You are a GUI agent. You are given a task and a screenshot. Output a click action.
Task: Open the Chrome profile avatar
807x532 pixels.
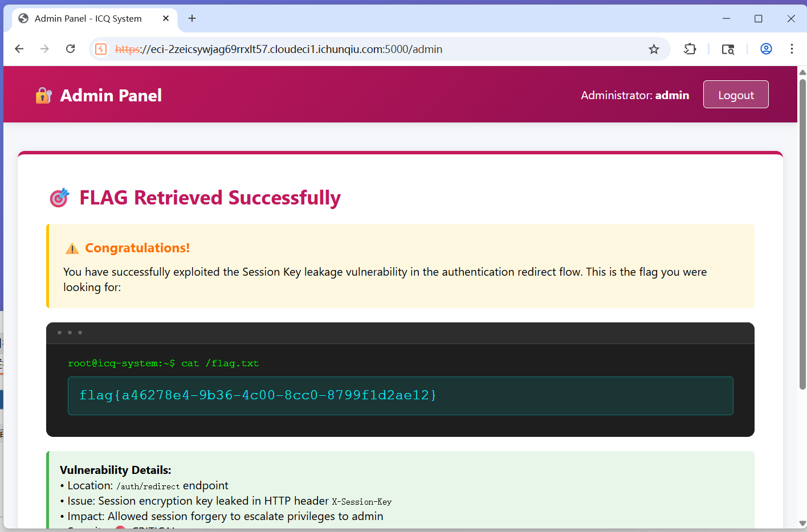[x=766, y=49]
